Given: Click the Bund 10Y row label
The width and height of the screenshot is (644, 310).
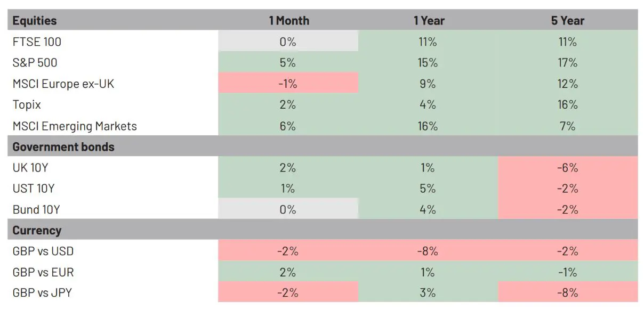Looking at the screenshot, I should click(36, 209).
